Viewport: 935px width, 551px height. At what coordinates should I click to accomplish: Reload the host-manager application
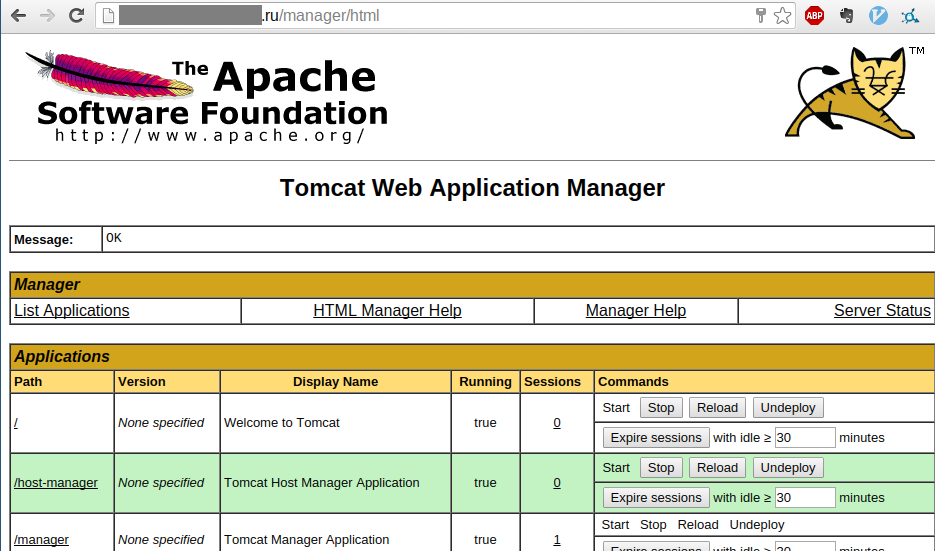click(717, 468)
